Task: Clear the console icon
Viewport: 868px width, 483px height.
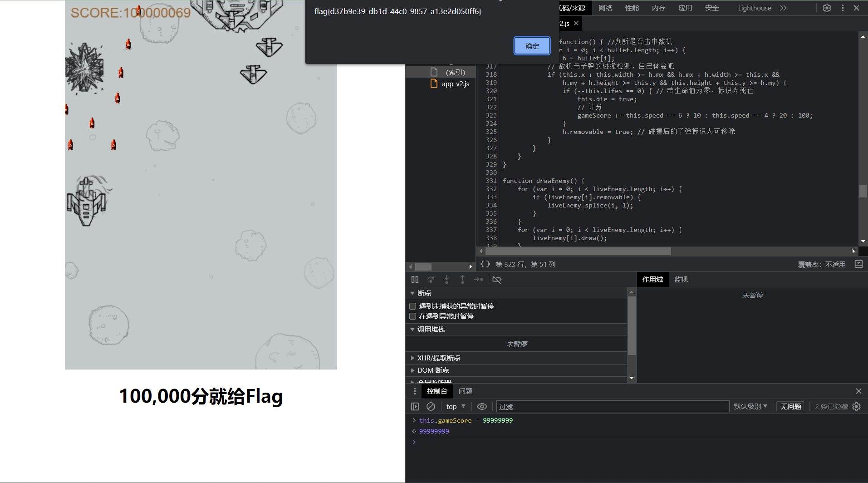Action: click(431, 407)
